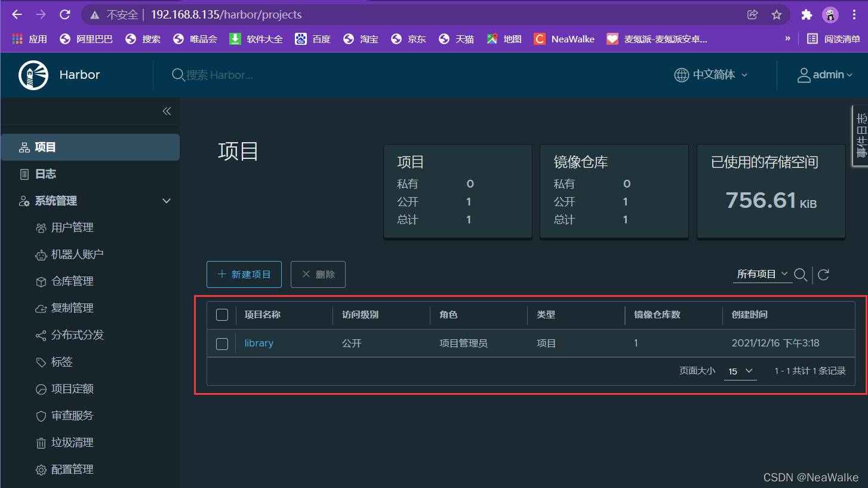This screenshot has width=868, height=488.
Task: Click the Harbor lighthouse logo
Action: click(33, 75)
